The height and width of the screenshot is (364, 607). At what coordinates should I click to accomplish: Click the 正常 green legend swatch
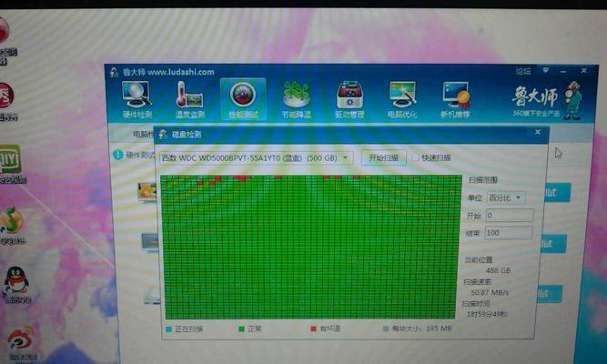point(241,329)
